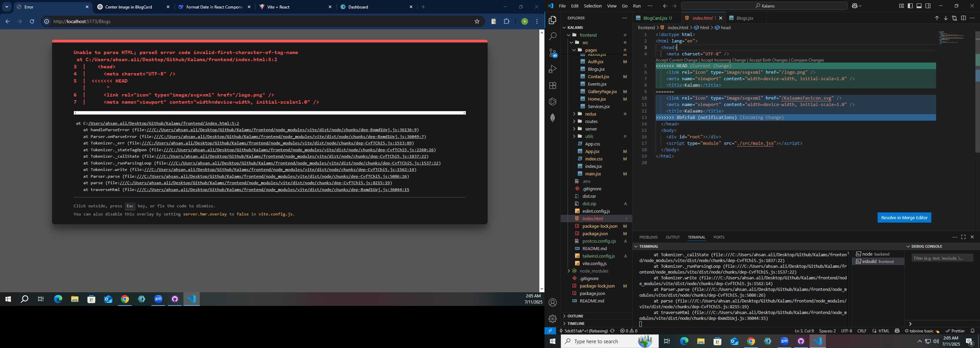Open the Accounts icon in VS Code

(x=552, y=302)
